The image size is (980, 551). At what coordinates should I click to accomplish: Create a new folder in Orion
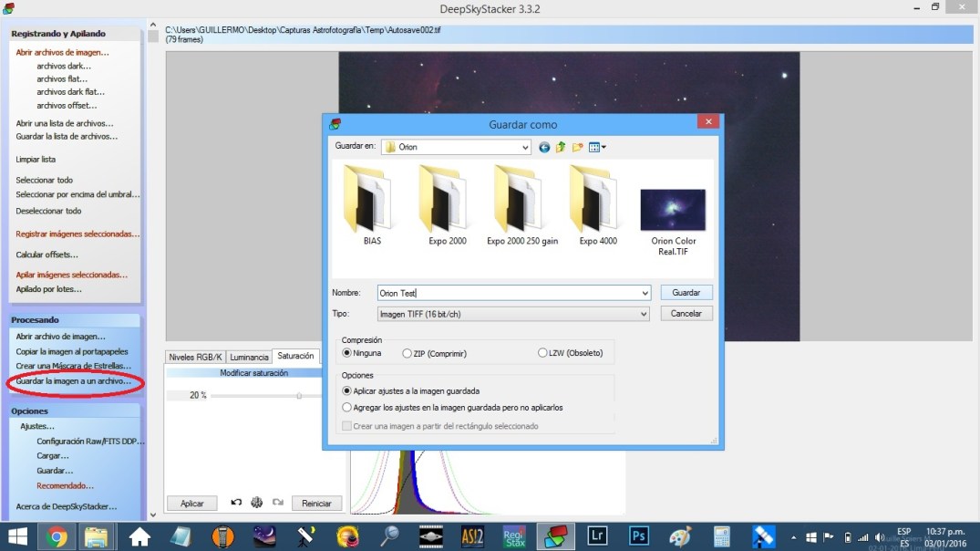[577, 147]
